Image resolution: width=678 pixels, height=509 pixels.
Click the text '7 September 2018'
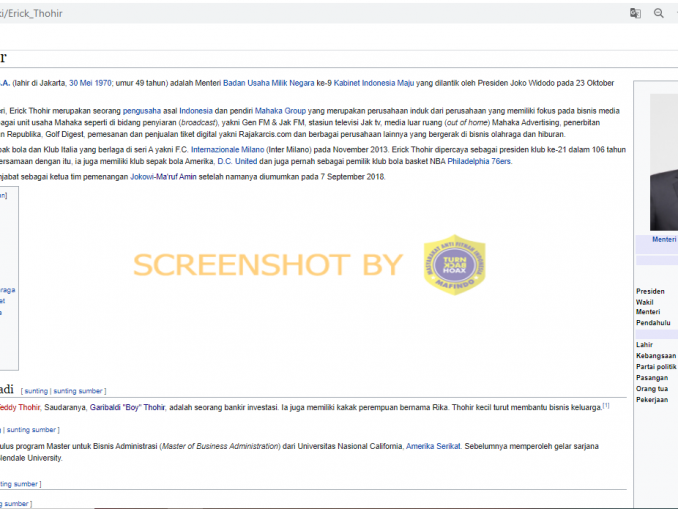pyautogui.click(x=352, y=177)
